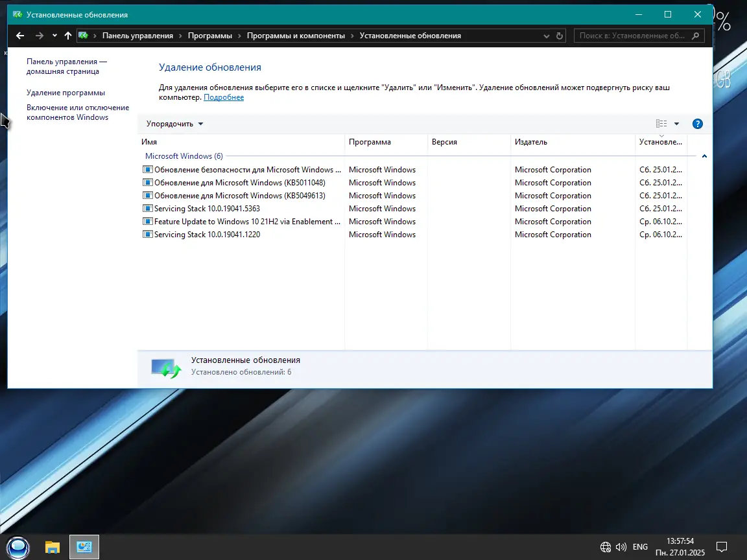Select the "Microsoft Windows (6)" group header

click(x=184, y=156)
